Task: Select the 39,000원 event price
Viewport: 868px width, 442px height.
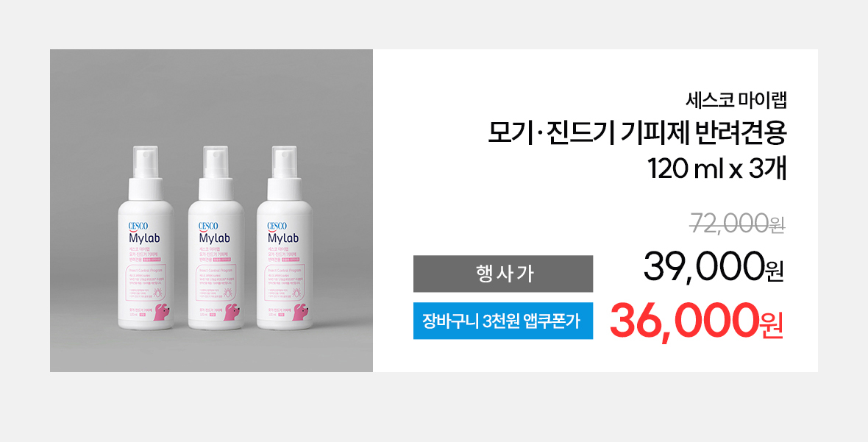Action: pos(713,267)
